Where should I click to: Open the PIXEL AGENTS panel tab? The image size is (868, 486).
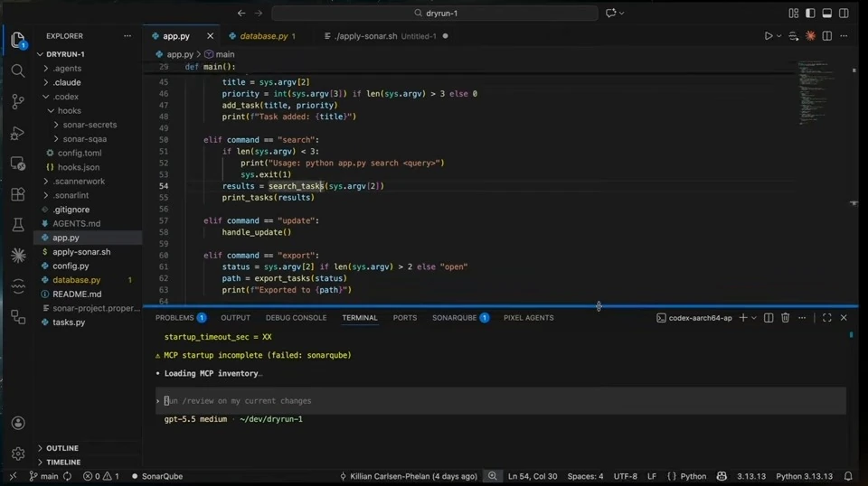528,317
